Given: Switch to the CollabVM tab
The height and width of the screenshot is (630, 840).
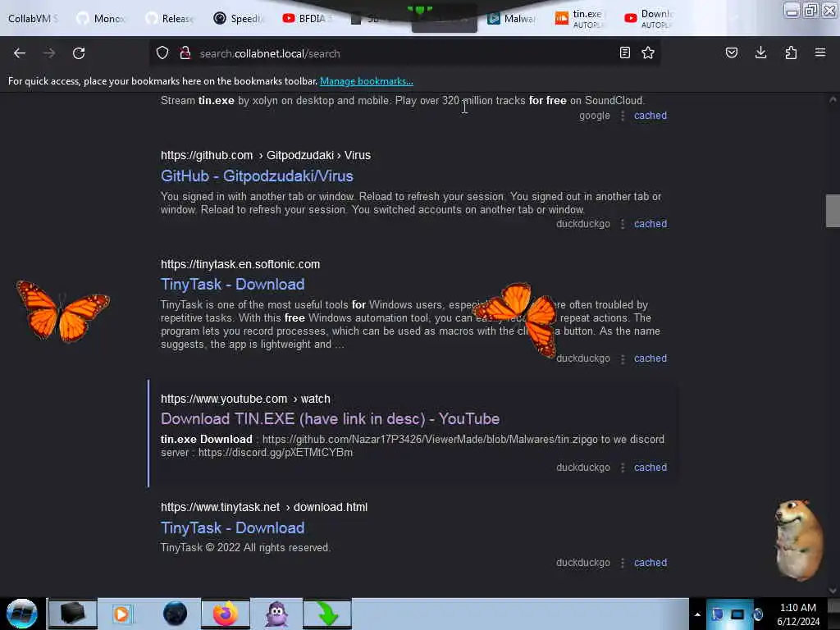Looking at the screenshot, I should coord(33,19).
